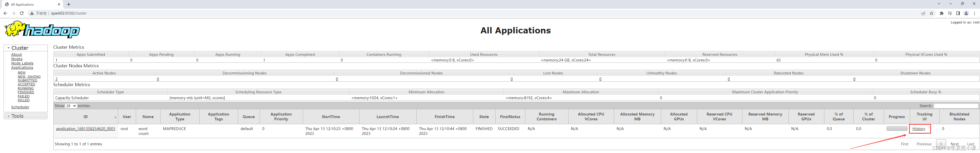Open the About link in Cluster menu
The width and height of the screenshot is (980, 153).
[16, 55]
